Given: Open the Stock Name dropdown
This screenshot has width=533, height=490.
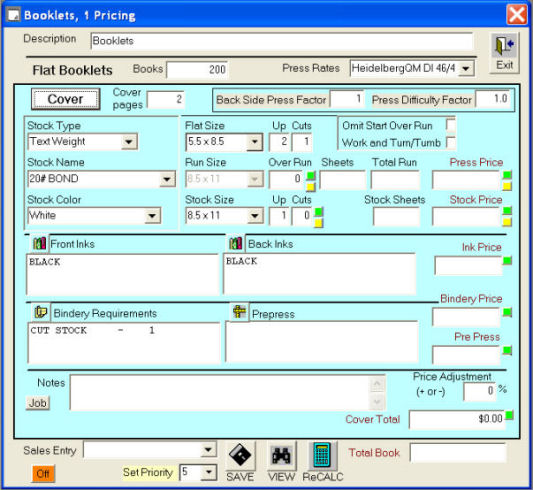Looking at the screenshot, I should [x=167, y=179].
